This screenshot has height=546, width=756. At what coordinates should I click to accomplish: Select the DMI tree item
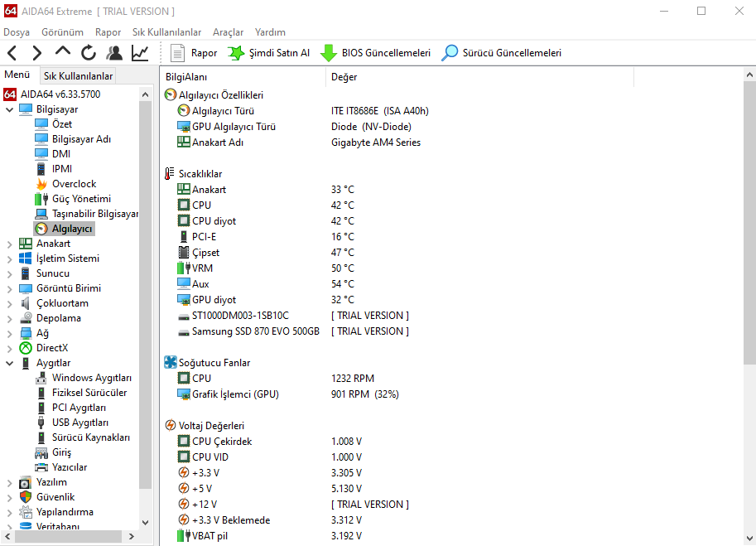coord(61,154)
